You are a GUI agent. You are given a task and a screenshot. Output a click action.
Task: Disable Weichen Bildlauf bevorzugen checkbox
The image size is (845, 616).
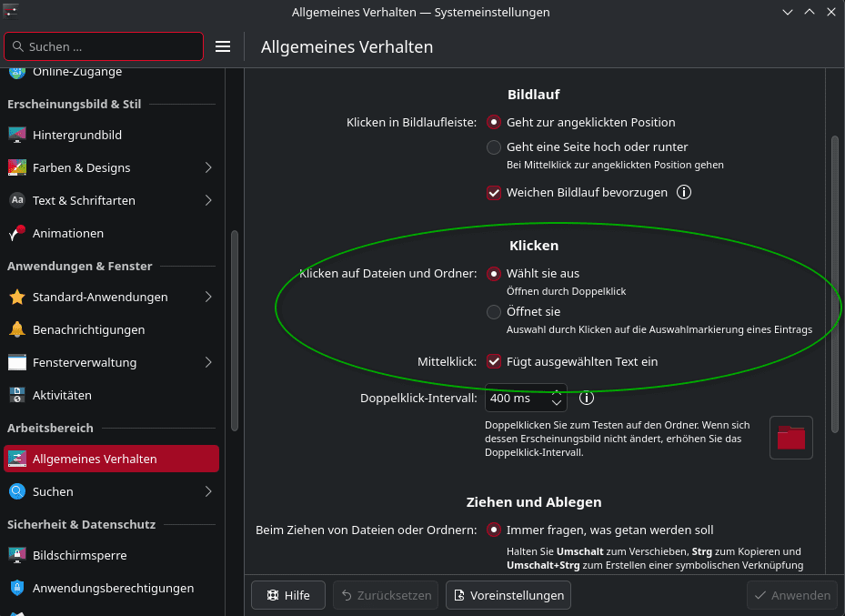pos(494,192)
